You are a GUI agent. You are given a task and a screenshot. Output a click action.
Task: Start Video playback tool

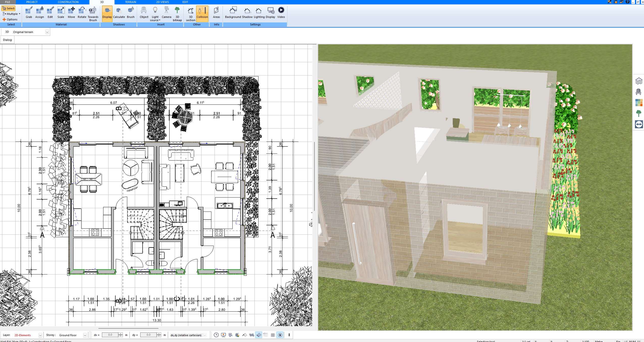[x=281, y=13]
